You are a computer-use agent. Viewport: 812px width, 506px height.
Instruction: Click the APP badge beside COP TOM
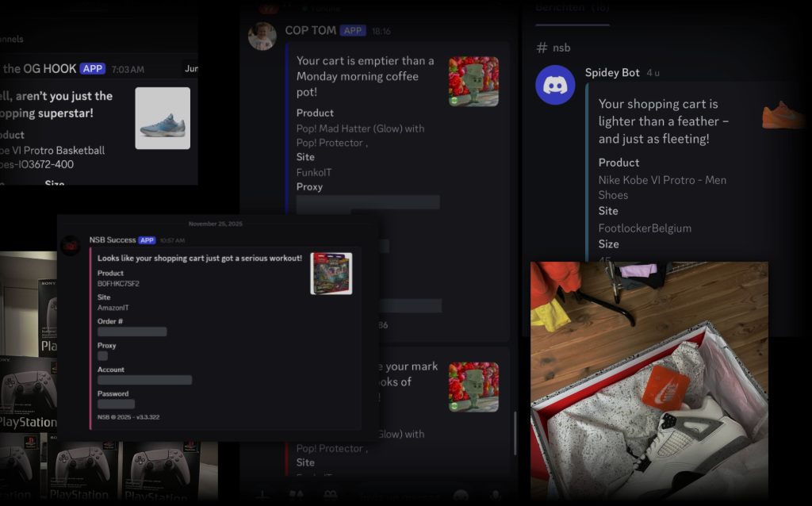coord(353,31)
